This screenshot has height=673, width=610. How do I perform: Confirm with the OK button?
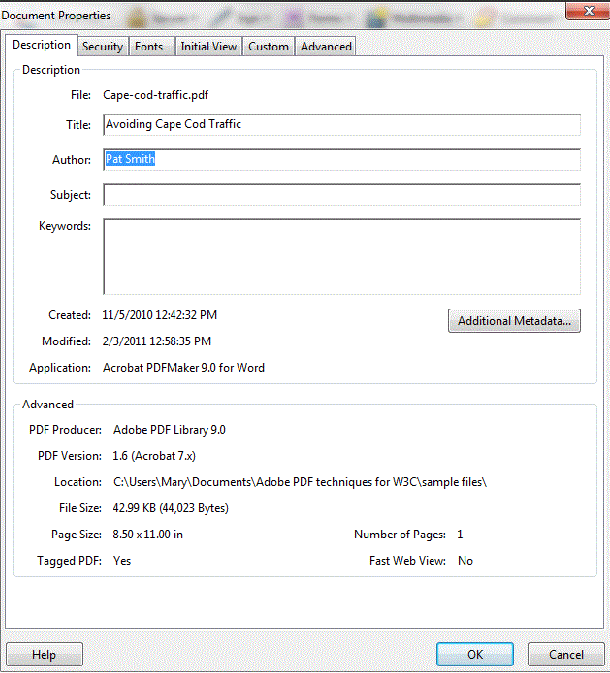[475, 655]
